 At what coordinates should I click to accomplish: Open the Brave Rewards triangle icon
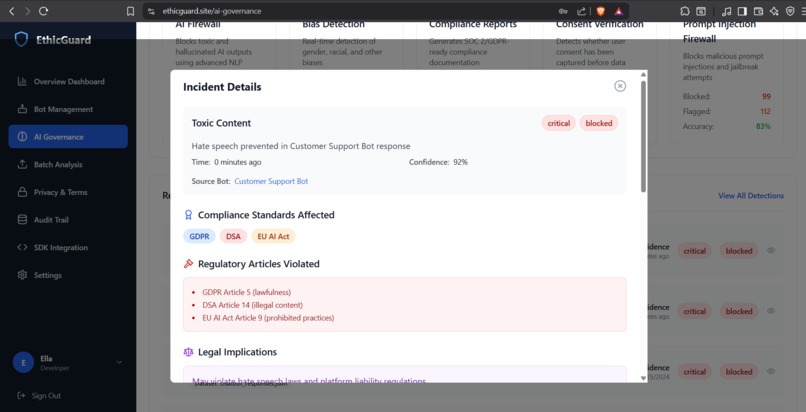[619, 11]
